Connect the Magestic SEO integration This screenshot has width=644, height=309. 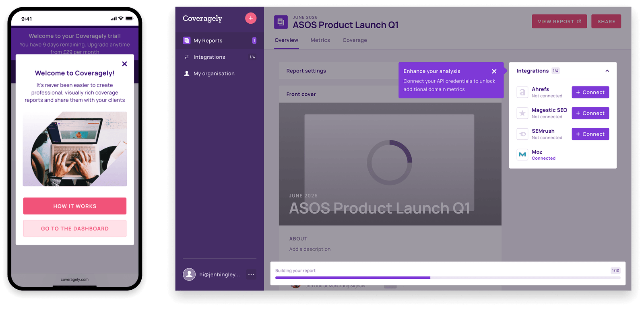[x=590, y=113]
